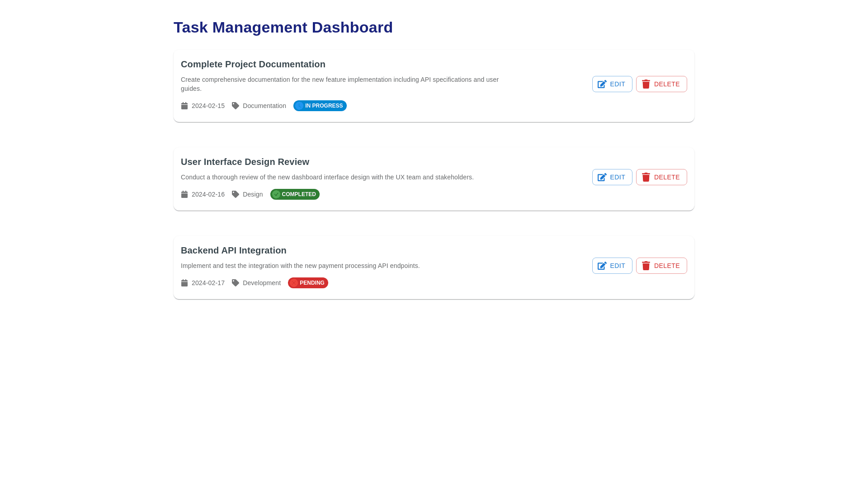
Task: Click clock icon in In Progress badge
Action: pyautogui.click(x=299, y=106)
